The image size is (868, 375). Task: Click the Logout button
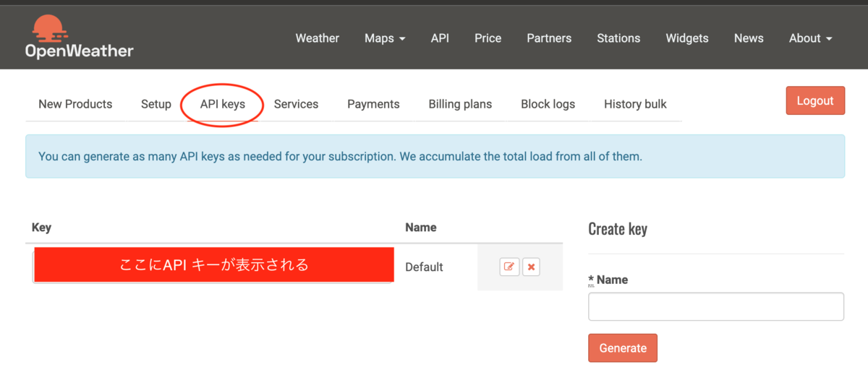pos(815,100)
